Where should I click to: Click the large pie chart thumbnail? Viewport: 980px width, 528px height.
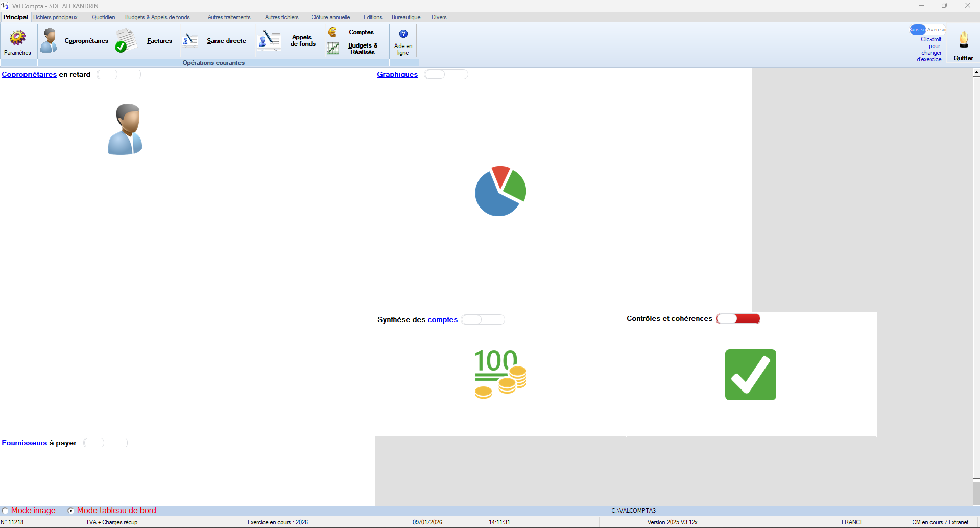(500, 191)
